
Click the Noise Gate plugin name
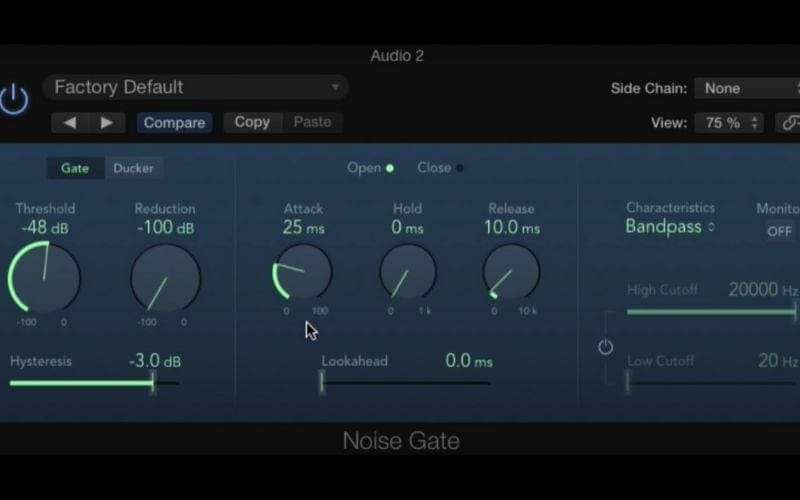(401, 441)
